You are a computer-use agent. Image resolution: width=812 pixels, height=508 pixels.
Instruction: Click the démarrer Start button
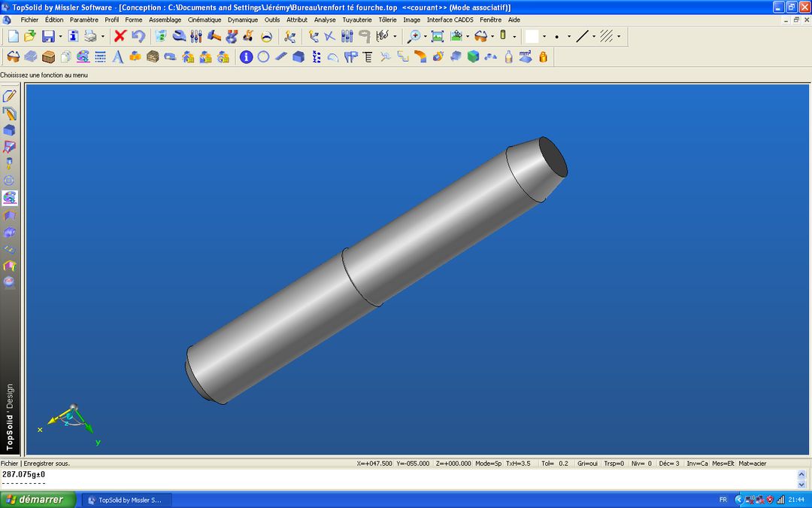click(38, 500)
